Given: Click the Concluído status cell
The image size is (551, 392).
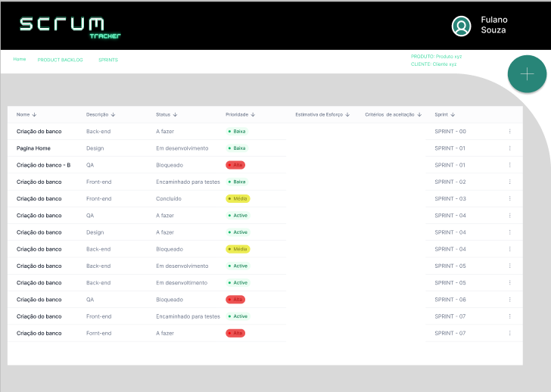Looking at the screenshot, I should tap(169, 199).
